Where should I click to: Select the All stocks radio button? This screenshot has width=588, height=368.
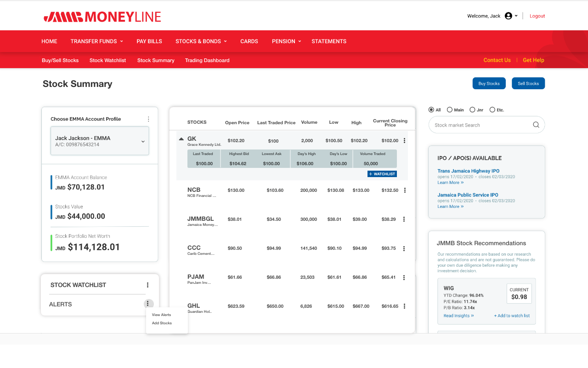tap(431, 110)
